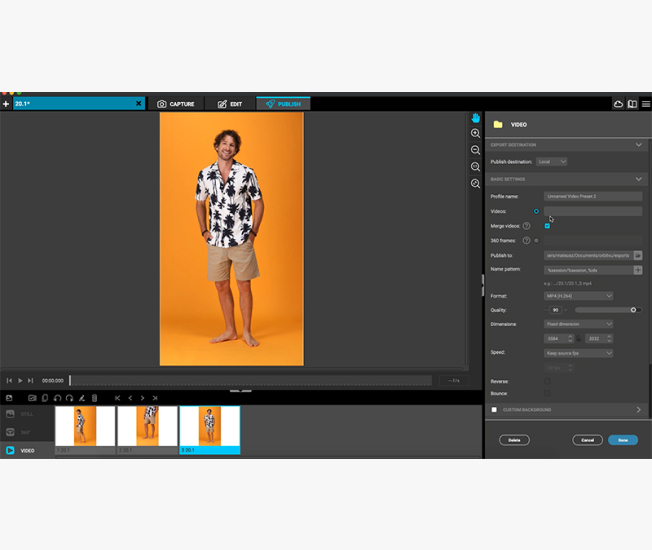The width and height of the screenshot is (652, 550).
Task: Open the Speed Keep source fps dropdown
Action: point(579,353)
